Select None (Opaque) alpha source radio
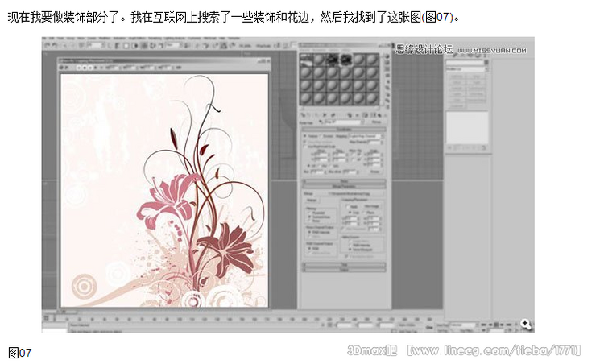The image size is (604, 364). [350, 250]
